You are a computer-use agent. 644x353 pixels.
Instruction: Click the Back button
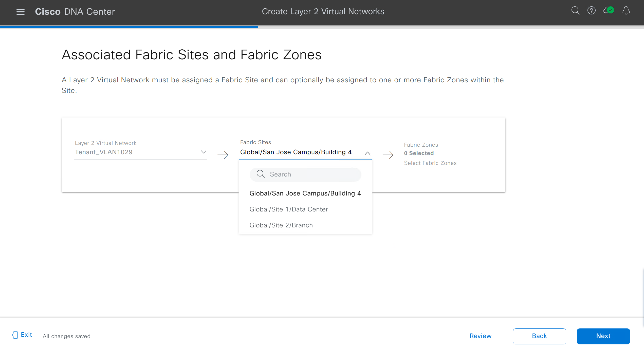coord(539,336)
